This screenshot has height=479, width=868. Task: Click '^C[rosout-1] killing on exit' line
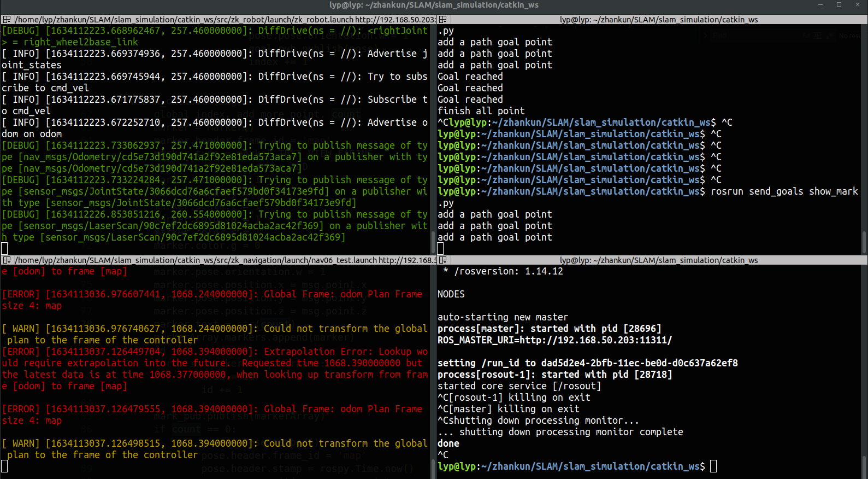pyautogui.click(x=513, y=398)
